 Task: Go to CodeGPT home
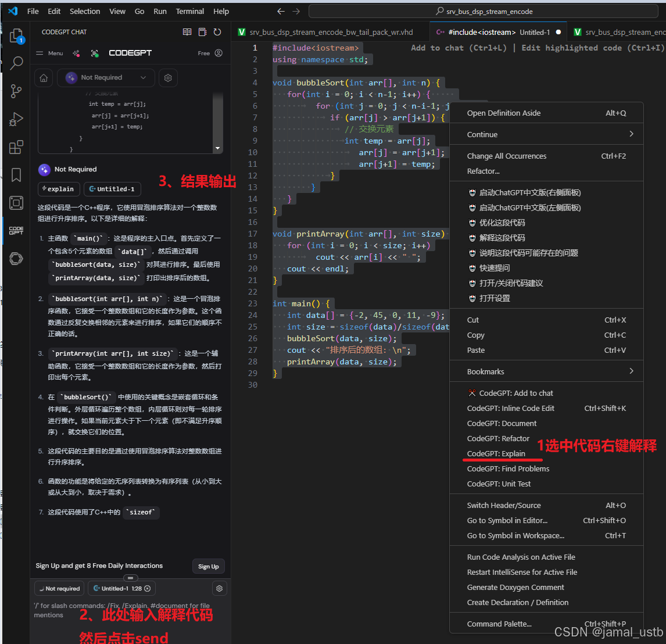[44, 78]
